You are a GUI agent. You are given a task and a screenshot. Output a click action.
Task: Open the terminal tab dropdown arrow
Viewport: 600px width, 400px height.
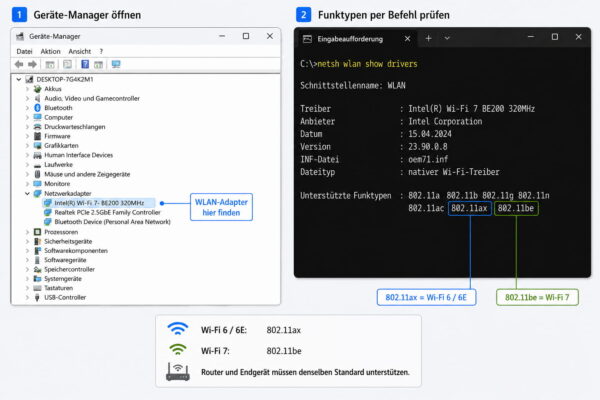click(447, 38)
